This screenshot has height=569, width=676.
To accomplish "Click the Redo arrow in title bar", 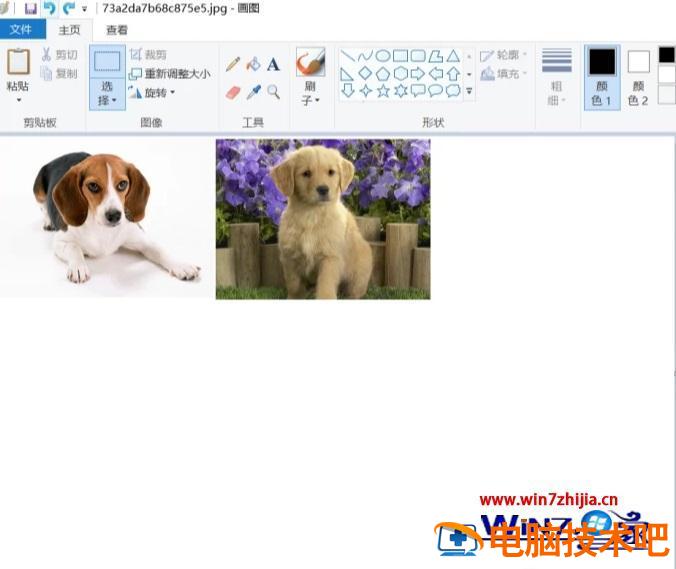I will pyautogui.click(x=68, y=8).
